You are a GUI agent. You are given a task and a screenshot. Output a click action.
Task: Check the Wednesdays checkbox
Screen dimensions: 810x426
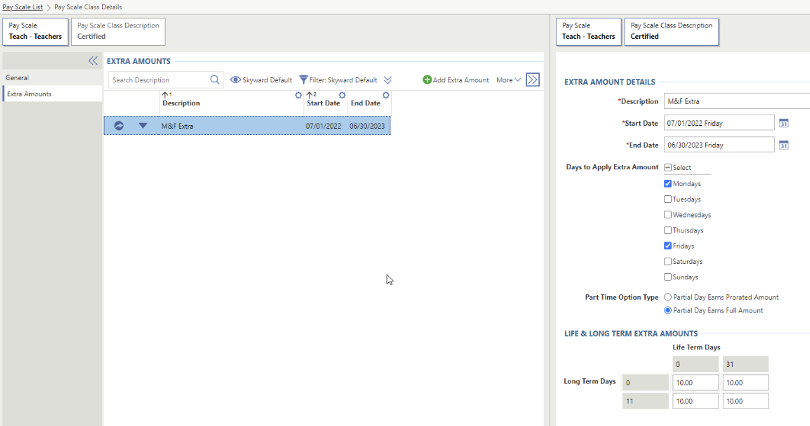[668, 215]
